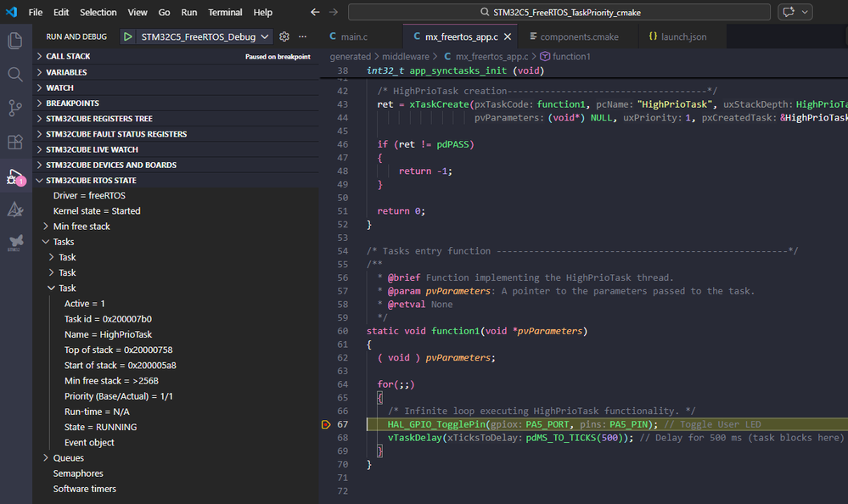The width and height of the screenshot is (848, 504).
Task: Click line number 60 in gutter
Action: click(x=342, y=331)
